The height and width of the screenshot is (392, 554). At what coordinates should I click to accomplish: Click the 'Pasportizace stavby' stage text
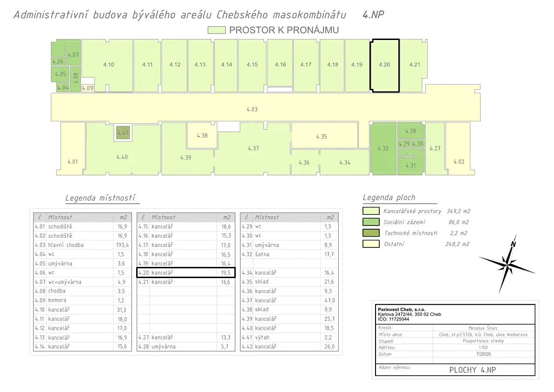pyautogui.click(x=483, y=341)
